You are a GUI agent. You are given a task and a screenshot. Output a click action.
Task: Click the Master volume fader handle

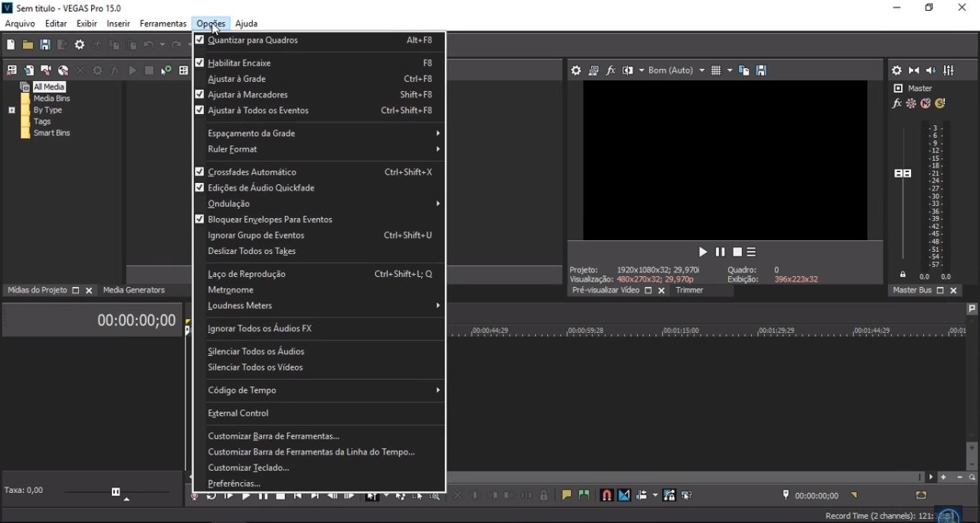[903, 173]
